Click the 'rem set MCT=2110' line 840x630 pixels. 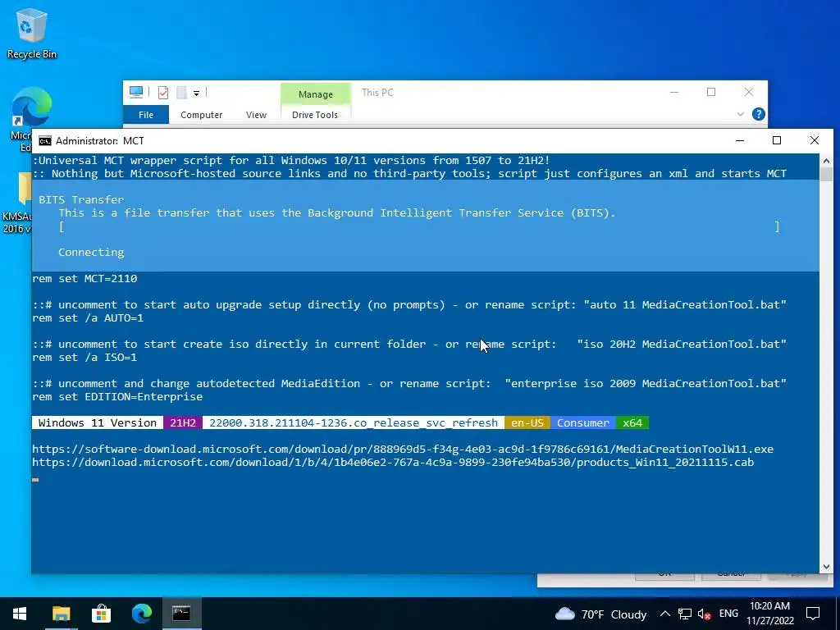pos(84,279)
